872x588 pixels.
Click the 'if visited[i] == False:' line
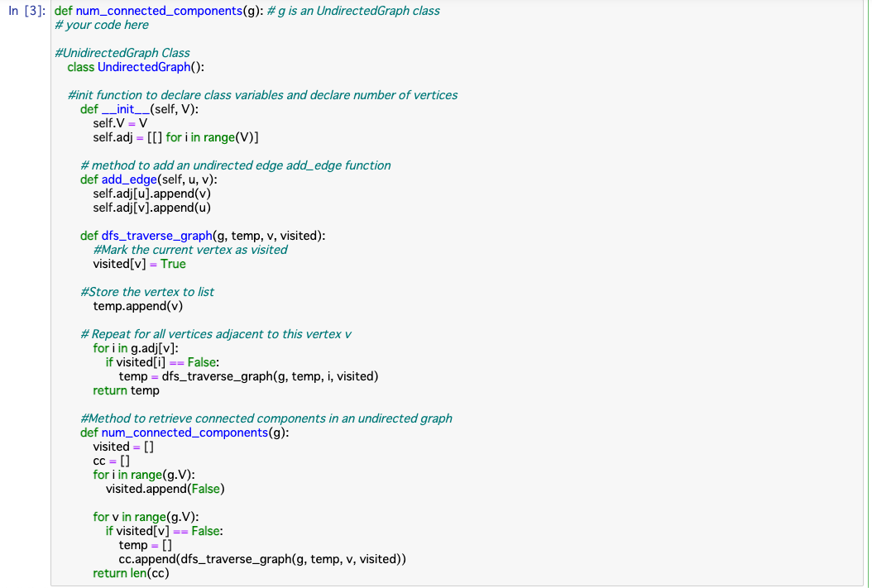click(x=162, y=362)
